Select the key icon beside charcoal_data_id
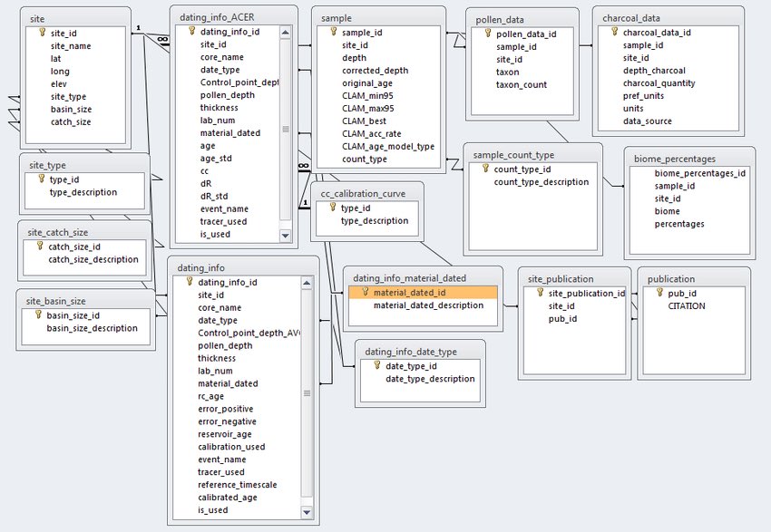Screen dimensions: 771x532 [x=614, y=32]
